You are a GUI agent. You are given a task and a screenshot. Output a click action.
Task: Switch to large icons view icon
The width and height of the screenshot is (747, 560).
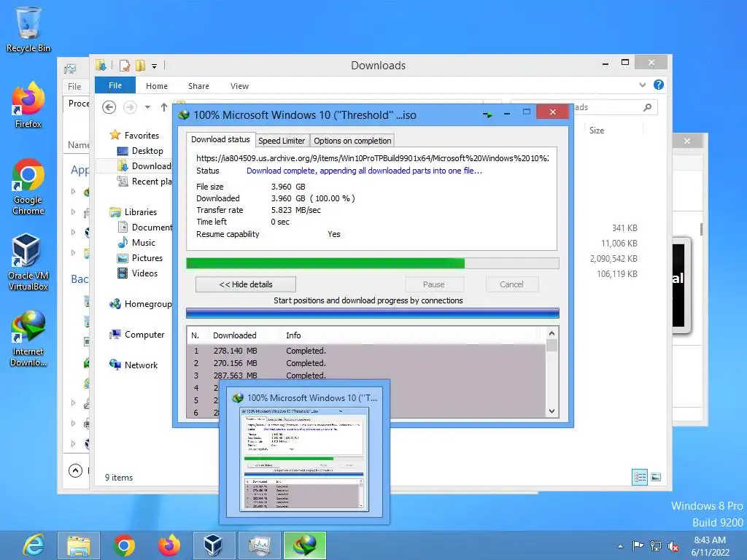pyautogui.click(x=656, y=477)
